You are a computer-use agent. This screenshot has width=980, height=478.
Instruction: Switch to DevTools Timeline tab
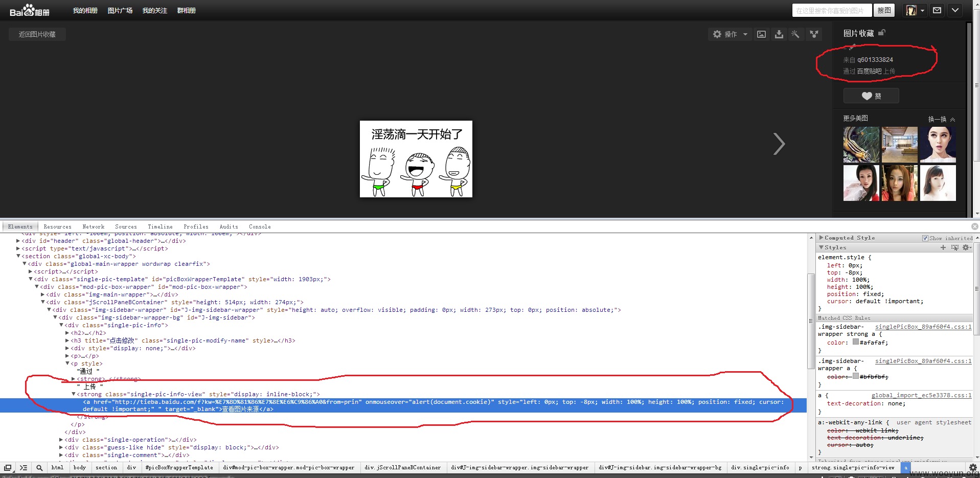tap(160, 226)
